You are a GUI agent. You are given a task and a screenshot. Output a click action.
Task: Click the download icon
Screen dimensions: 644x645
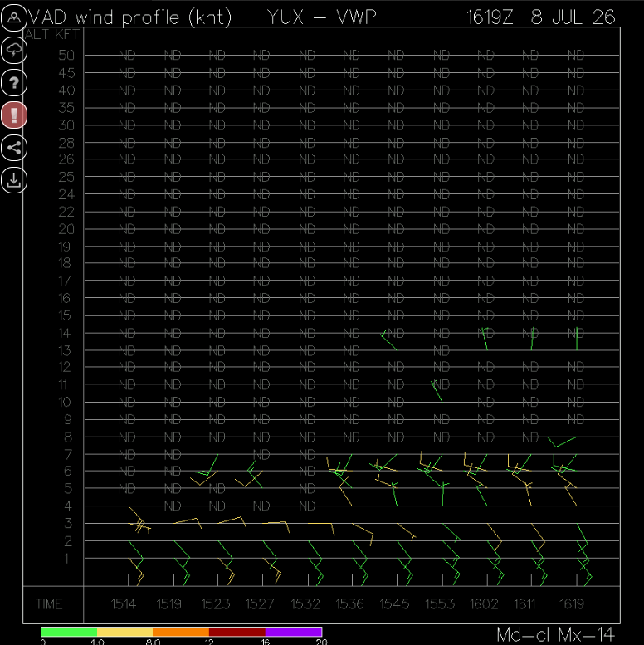pyautogui.click(x=14, y=180)
